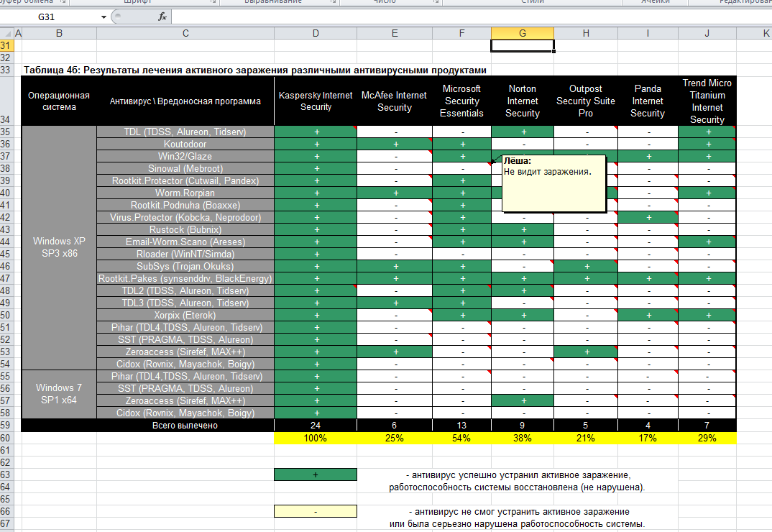
Task: Click the 'McAfee Internet Security' header cell
Action: pyautogui.click(x=395, y=101)
